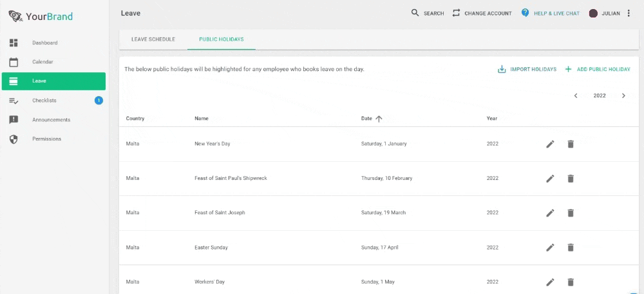Advance to next year with right chevron
This screenshot has height=294, width=644.
point(623,96)
